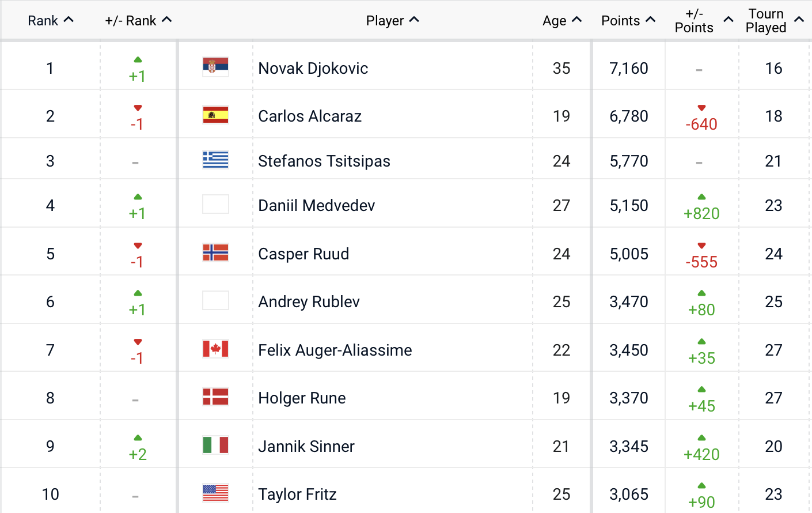
Task: Click the US flag beside Taylor Fritz
Action: click(x=215, y=493)
